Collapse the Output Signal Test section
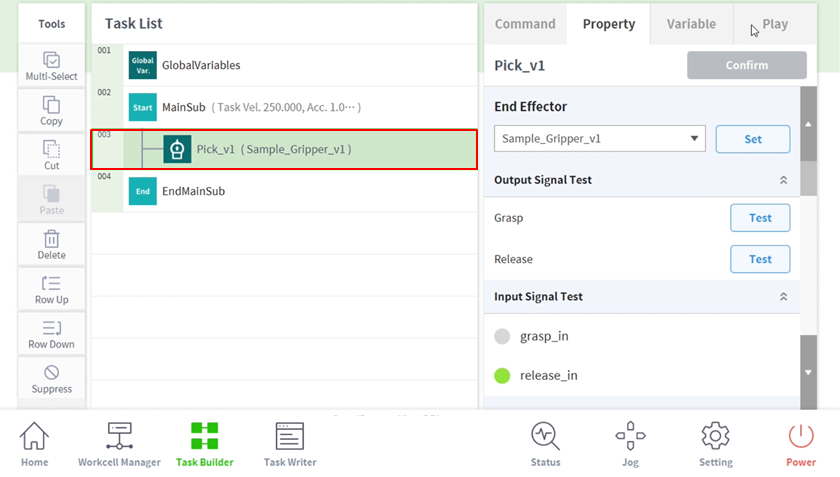 pos(783,180)
